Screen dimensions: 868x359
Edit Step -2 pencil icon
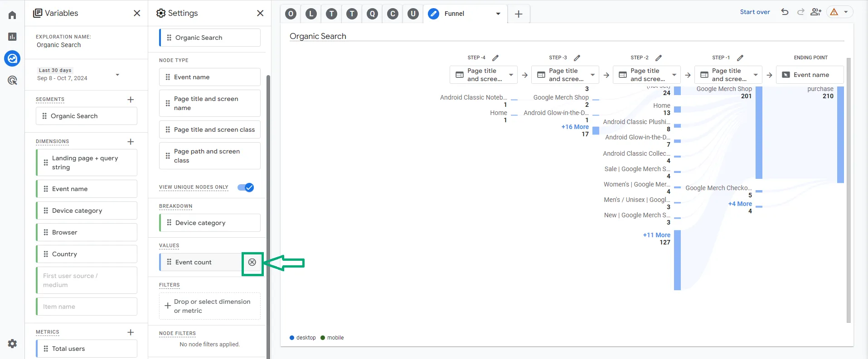(659, 58)
